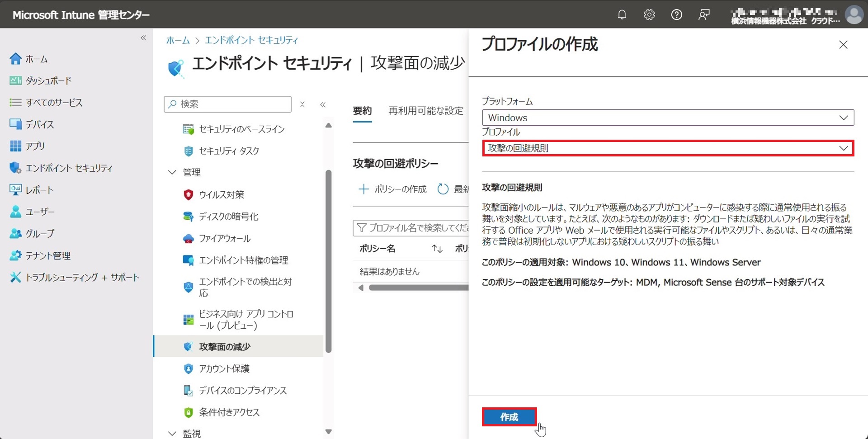This screenshot has height=439, width=868.
Task: Click the refresh icon beside ポリシーの作成
Action: [443, 189]
